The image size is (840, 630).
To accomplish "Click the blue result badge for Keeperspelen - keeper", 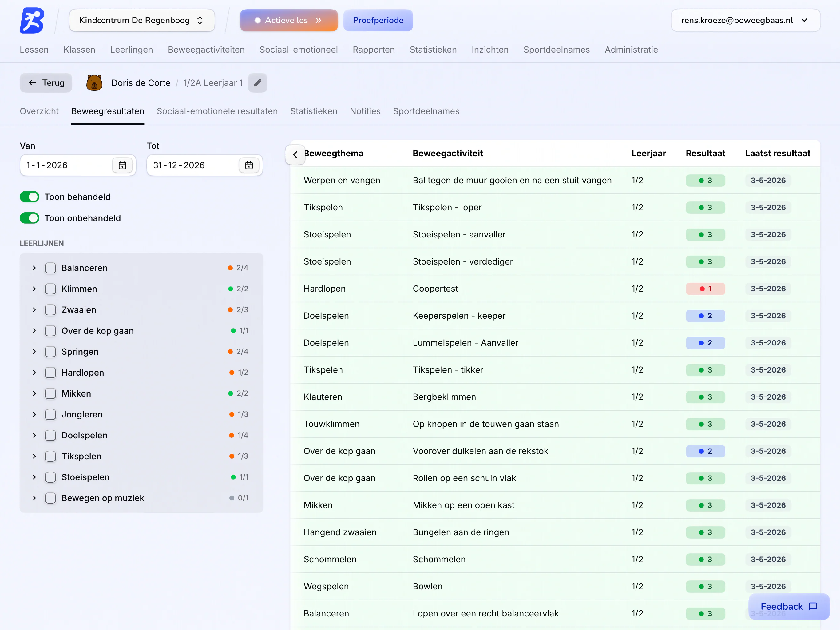I will [705, 316].
